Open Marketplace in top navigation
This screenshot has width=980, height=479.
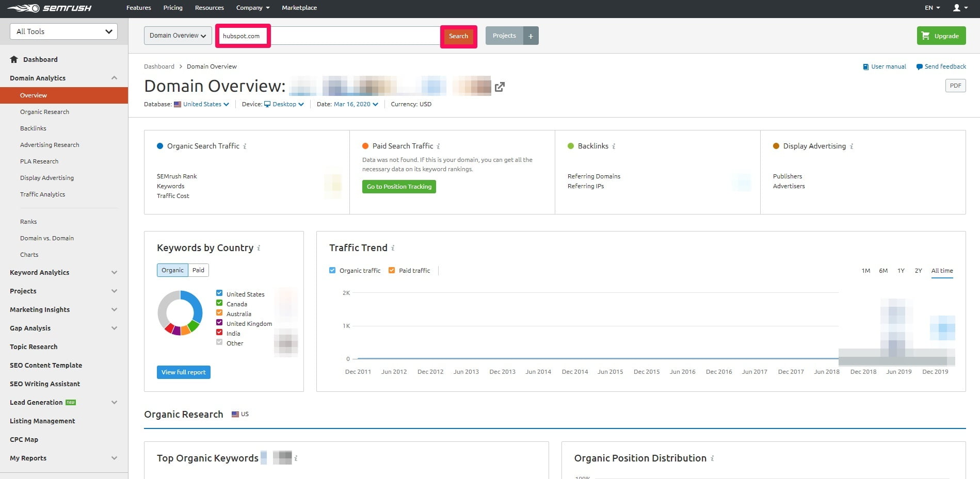tap(299, 8)
